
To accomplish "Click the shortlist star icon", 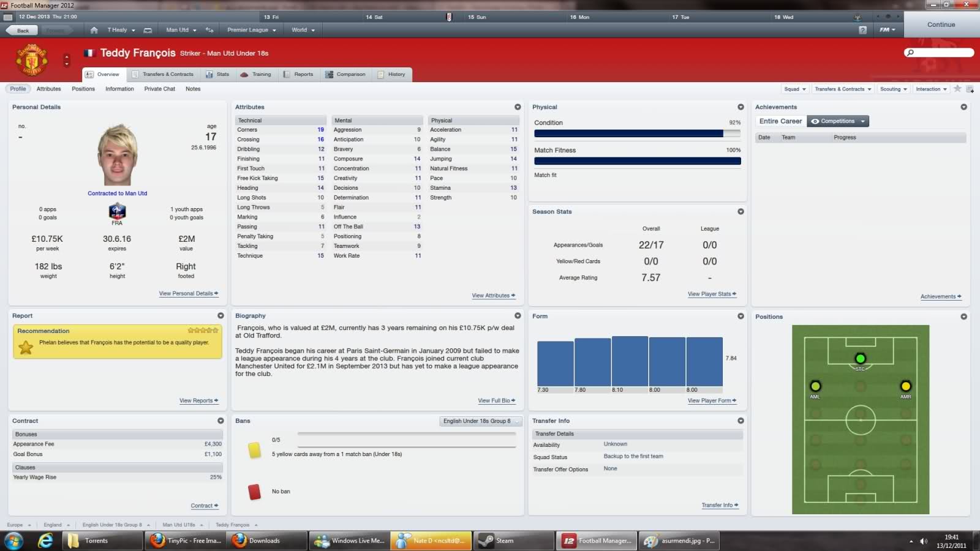I will 957,89.
